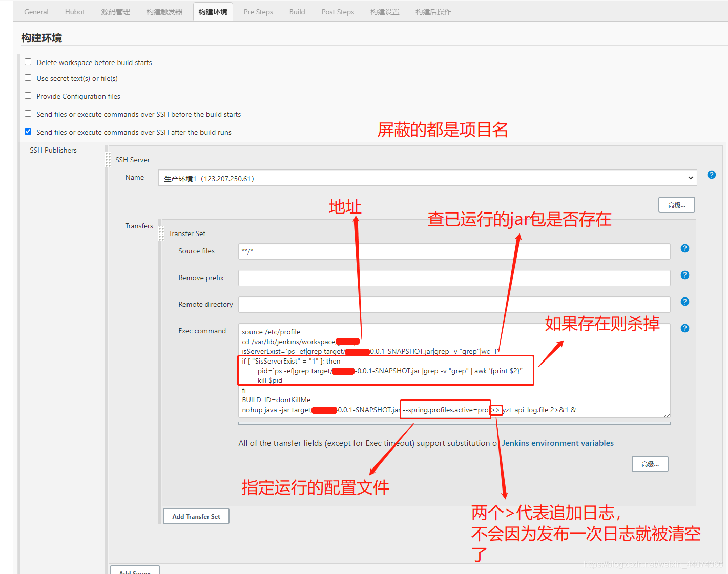The image size is (728, 574).
Task: Click the Add Transfer Set button
Action: pyautogui.click(x=196, y=516)
